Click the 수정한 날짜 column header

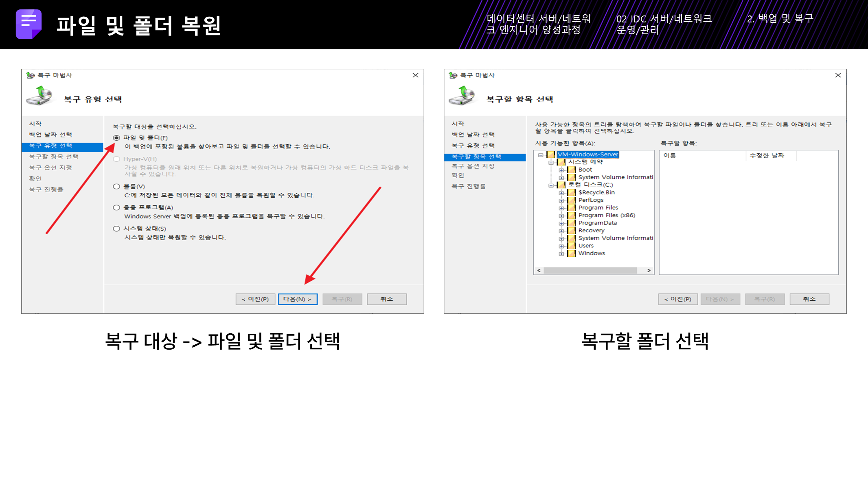[x=767, y=156]
